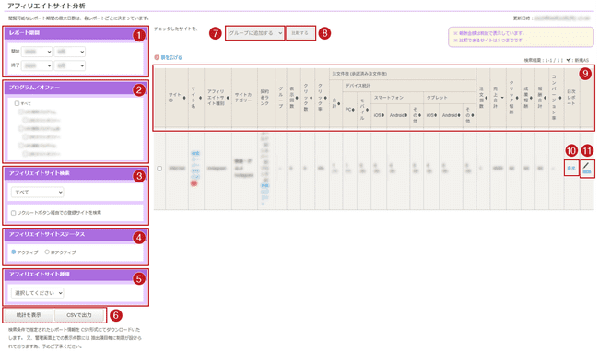Image resolution: width=599 pixels, height=364 pixels.
Task: Click the CSVで出力 button
Action: [79, 315]
